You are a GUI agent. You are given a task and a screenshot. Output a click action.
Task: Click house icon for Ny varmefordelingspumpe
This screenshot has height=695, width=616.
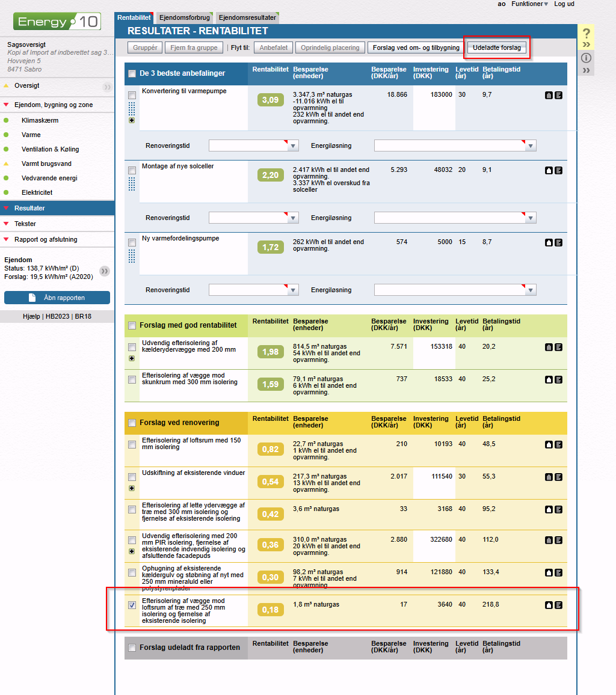click(549, 242)
